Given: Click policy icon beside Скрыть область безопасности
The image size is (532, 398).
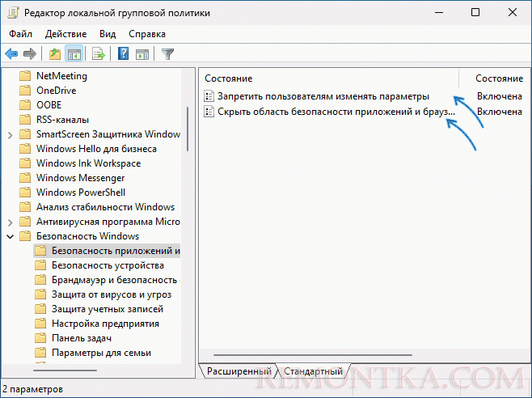Looking at the screenshot, I should [x=209, y=112].
